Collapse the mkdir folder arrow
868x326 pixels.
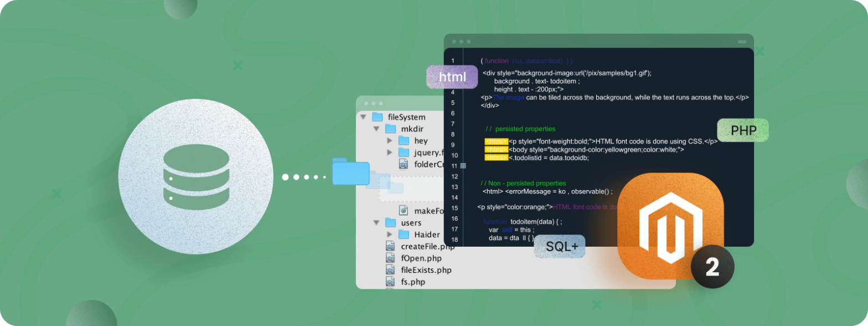click(x=376, y=129)
